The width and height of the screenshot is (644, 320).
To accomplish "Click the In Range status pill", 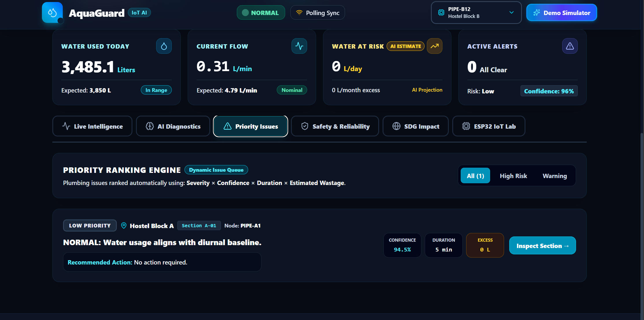I will (156, 90).
